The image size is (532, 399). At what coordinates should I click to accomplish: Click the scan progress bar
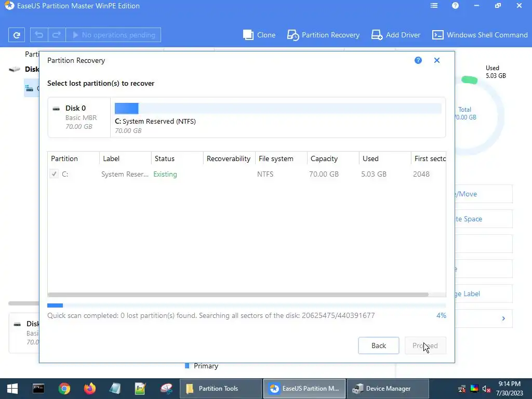[246, 305]
